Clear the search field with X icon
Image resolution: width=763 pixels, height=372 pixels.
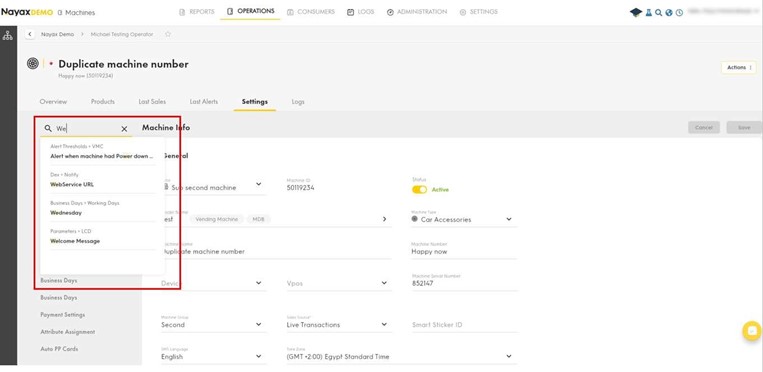point(124,129)
